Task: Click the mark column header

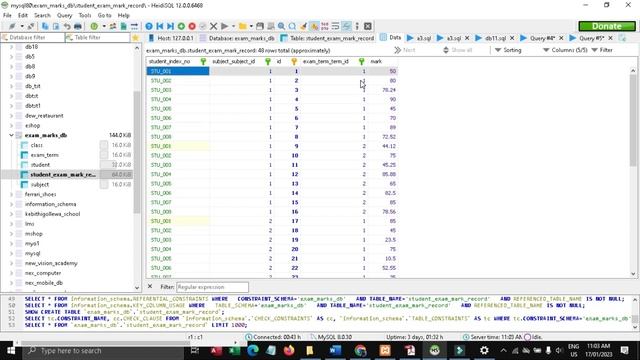Action: [383, 61]
